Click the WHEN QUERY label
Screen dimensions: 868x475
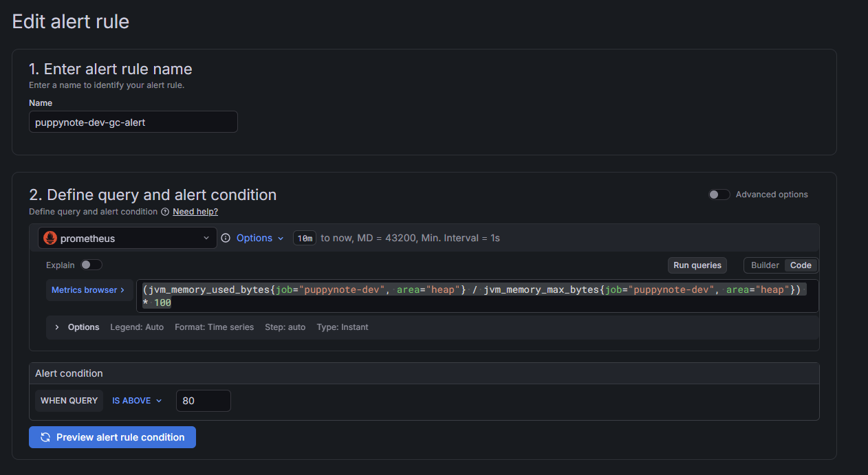(x=69, y=401)
